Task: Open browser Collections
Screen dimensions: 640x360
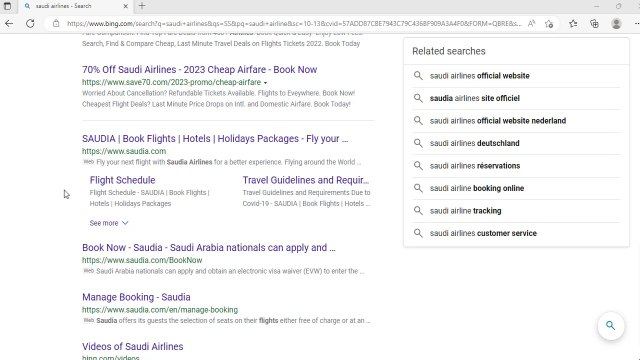Action: click(594, 24)
